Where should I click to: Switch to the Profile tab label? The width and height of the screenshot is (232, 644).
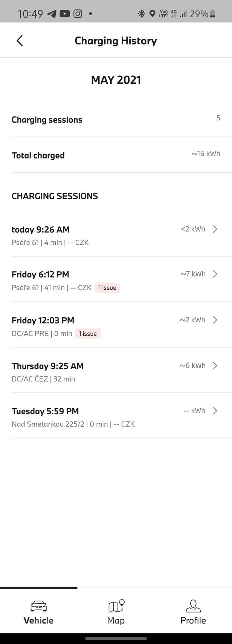click(193, 620)
